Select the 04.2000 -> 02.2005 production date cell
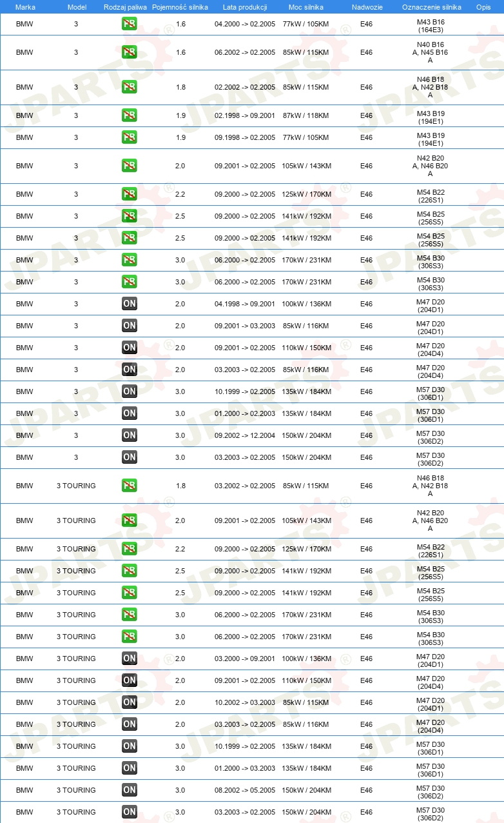This screenshot has width=504, height=823. pos(245,24)
